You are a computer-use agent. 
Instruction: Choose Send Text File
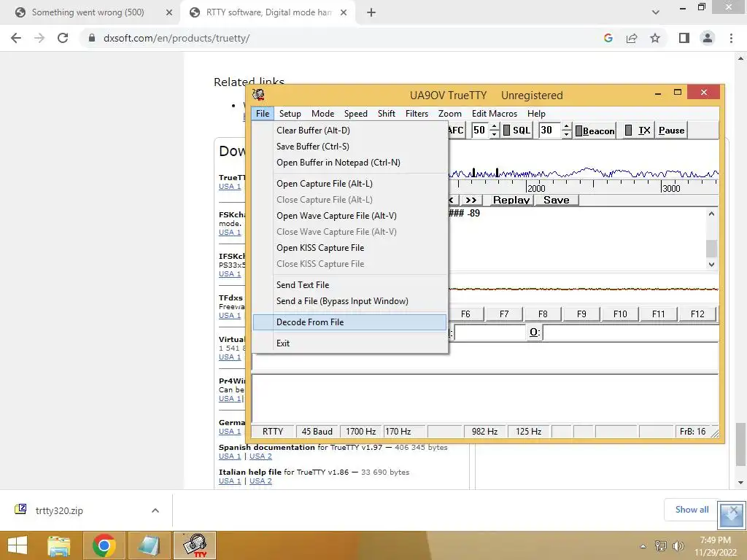349,285
